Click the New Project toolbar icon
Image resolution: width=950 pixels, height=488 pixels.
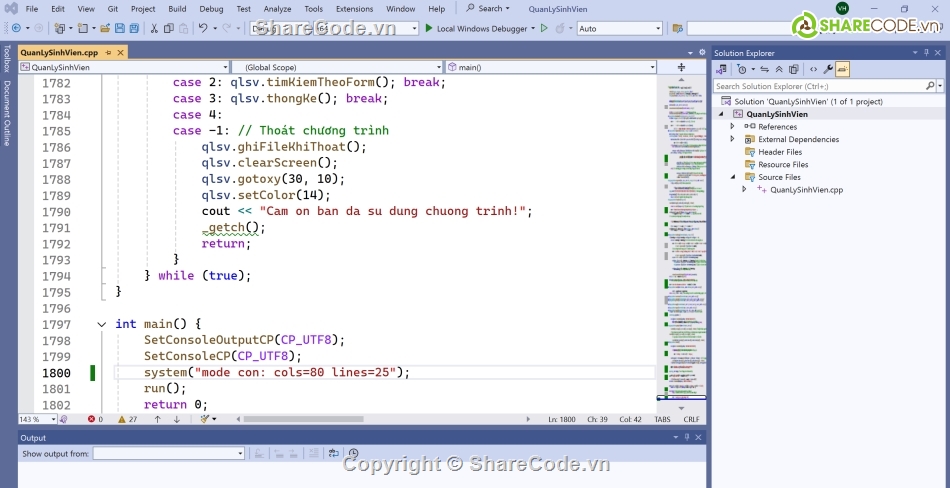pos(60,28)
